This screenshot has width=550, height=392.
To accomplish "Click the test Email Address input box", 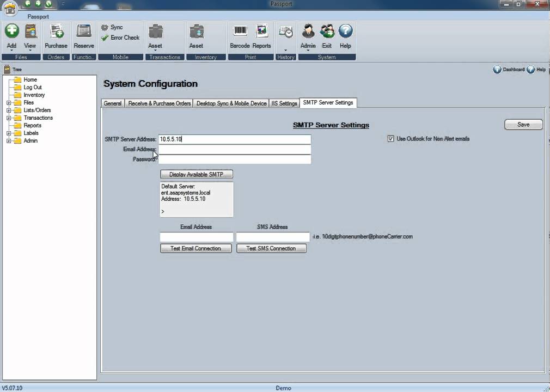I will point(197,237).
